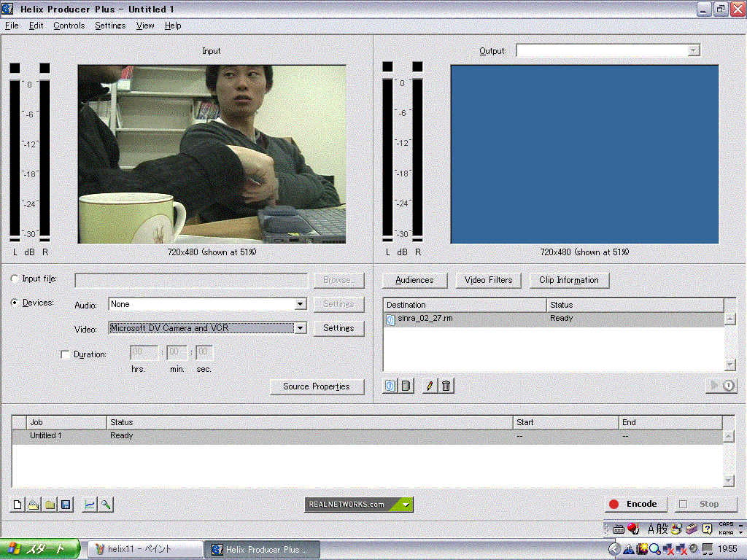Click the IME toolbox icon in the language bar
The height and width of the screenshot is (560, 747).
tap(692, 529)
